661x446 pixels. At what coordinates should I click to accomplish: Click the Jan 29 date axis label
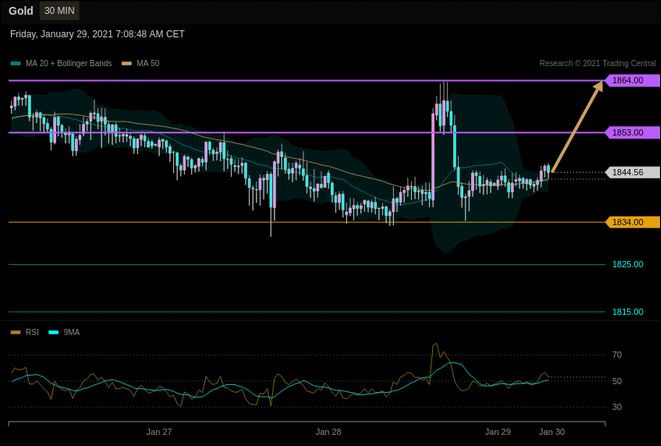click(x=498, y=432)
